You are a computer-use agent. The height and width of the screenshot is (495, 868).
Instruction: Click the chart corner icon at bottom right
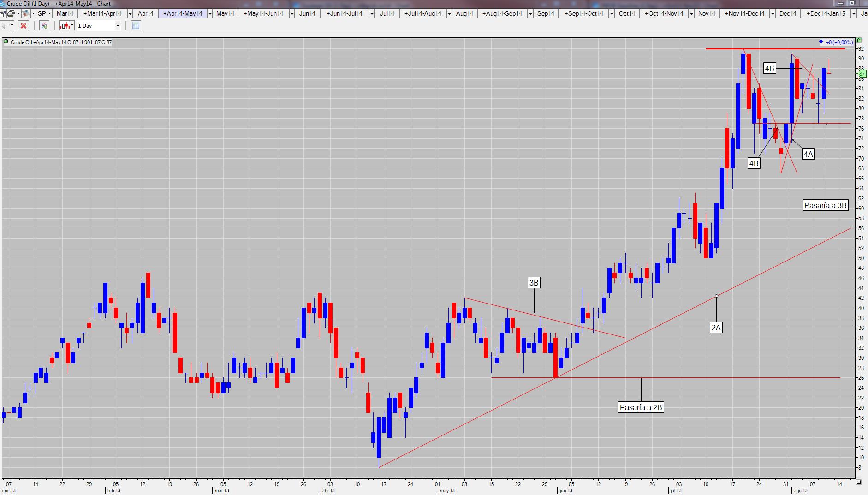tap(859, 482)
